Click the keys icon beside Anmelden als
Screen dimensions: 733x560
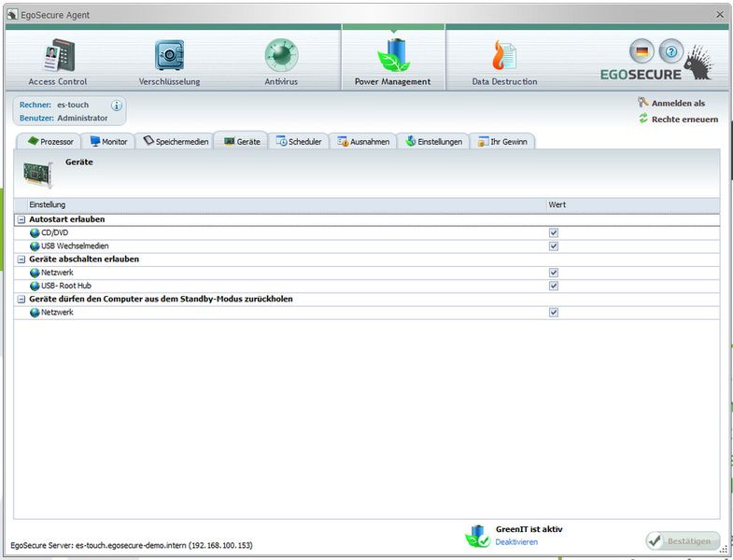point(643,102)
